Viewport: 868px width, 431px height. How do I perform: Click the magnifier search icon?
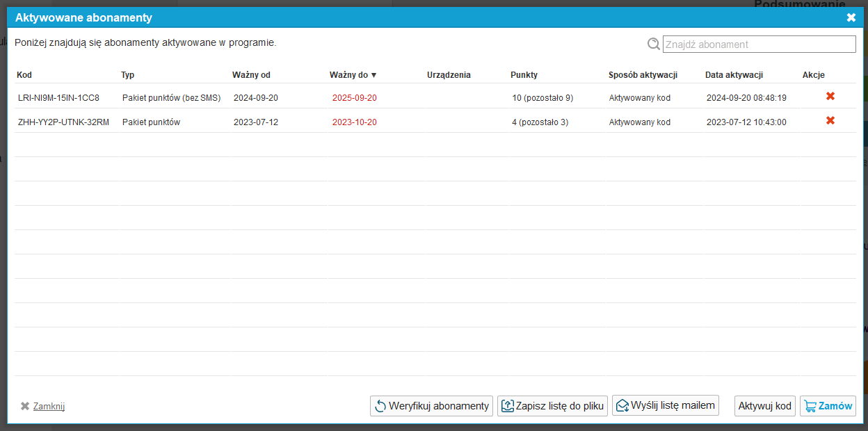653,44
